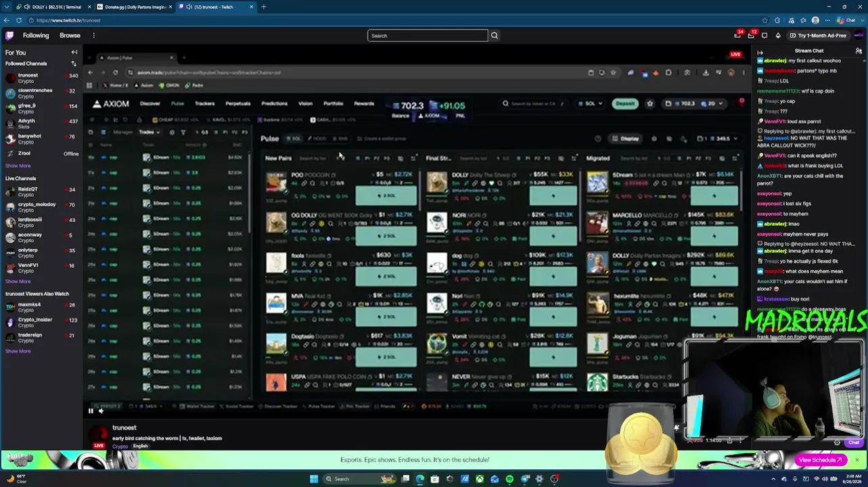Open Edge browser from the taskbar
868x487 pixels.
tap(420, 479)
